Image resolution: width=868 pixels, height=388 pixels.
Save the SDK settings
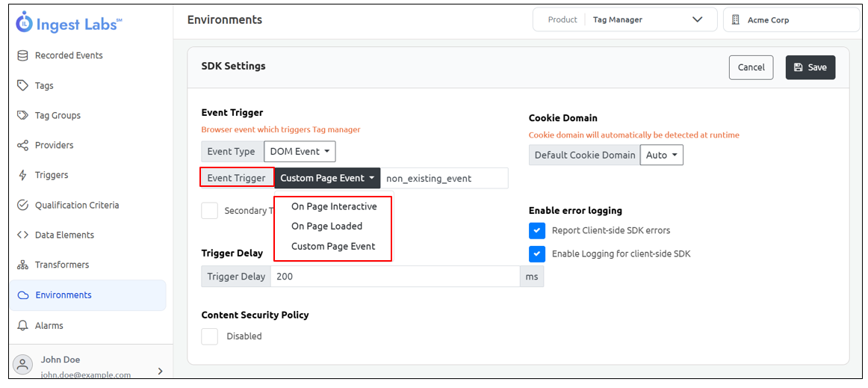[x=810, y=67]
